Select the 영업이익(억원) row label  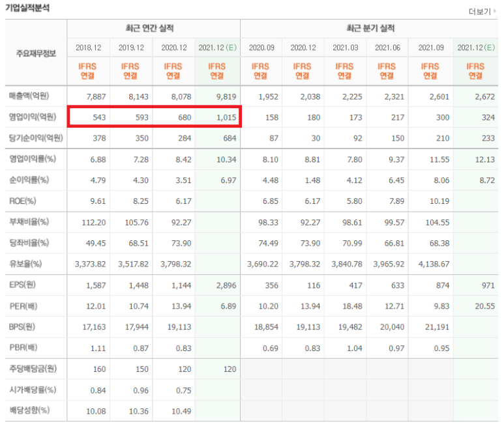tap(32, 118)
